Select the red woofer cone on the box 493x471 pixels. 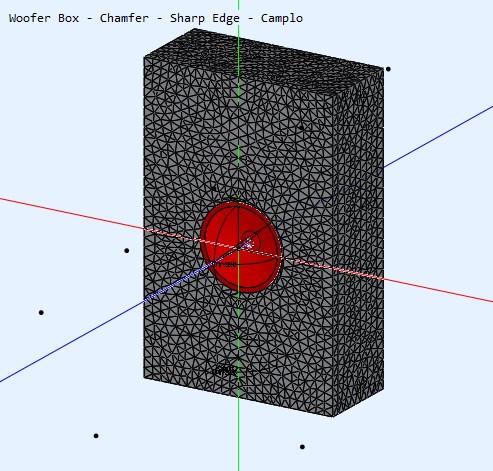241,247
